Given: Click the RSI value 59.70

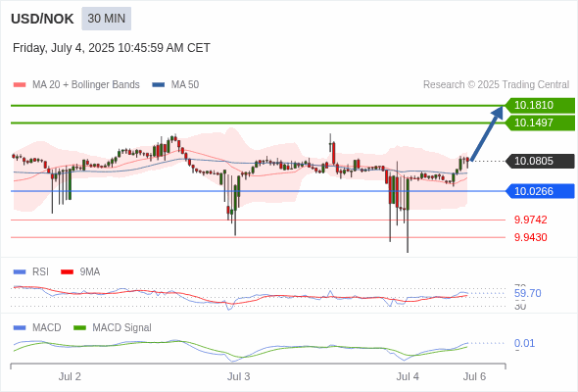Looking at the screenshot, I should (x=527, y=294).
